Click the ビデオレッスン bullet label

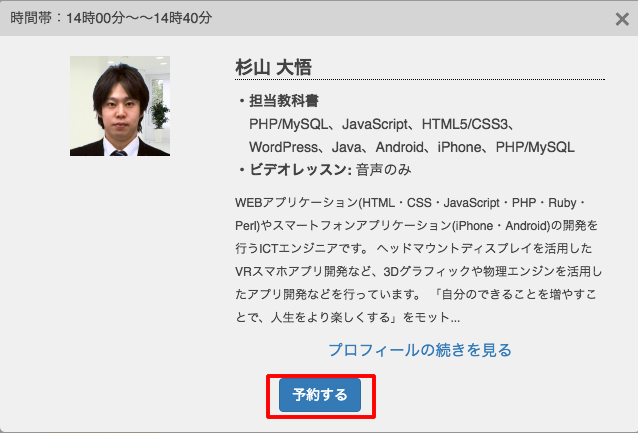(301, 170)
